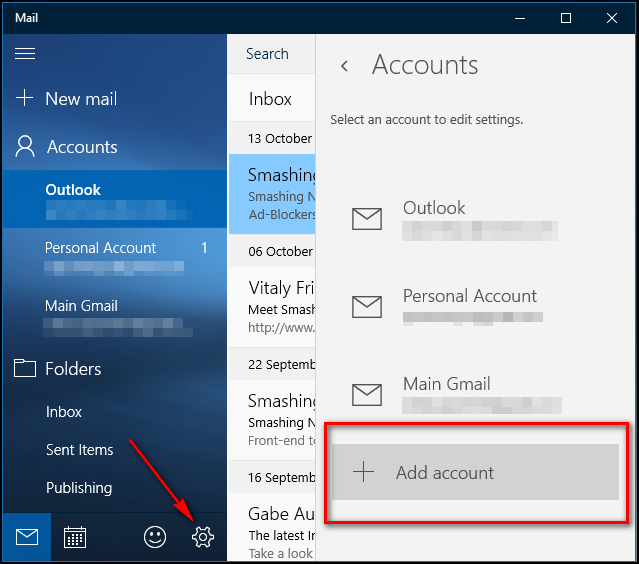
Task: Switch to the Calendar app icon
Action: click(75, 538)
